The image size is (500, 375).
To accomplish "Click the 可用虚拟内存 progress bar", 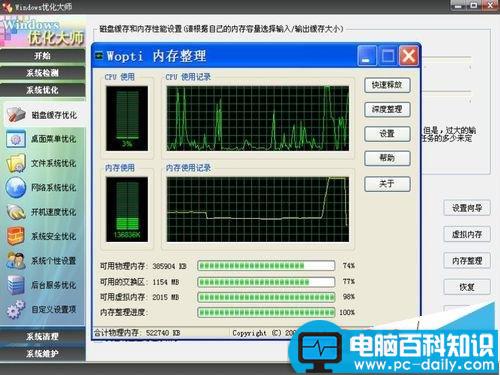I will (x=266, y=297).
